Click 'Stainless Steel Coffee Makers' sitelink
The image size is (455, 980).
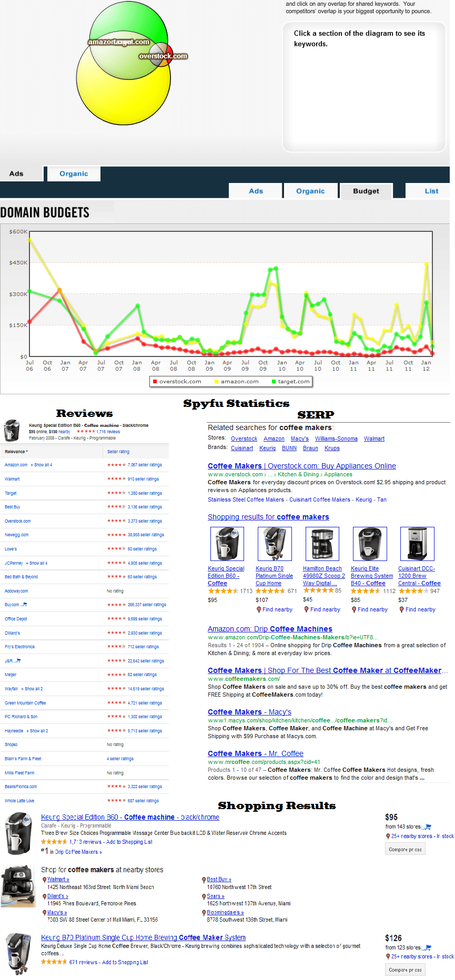(x=246, y=499)
